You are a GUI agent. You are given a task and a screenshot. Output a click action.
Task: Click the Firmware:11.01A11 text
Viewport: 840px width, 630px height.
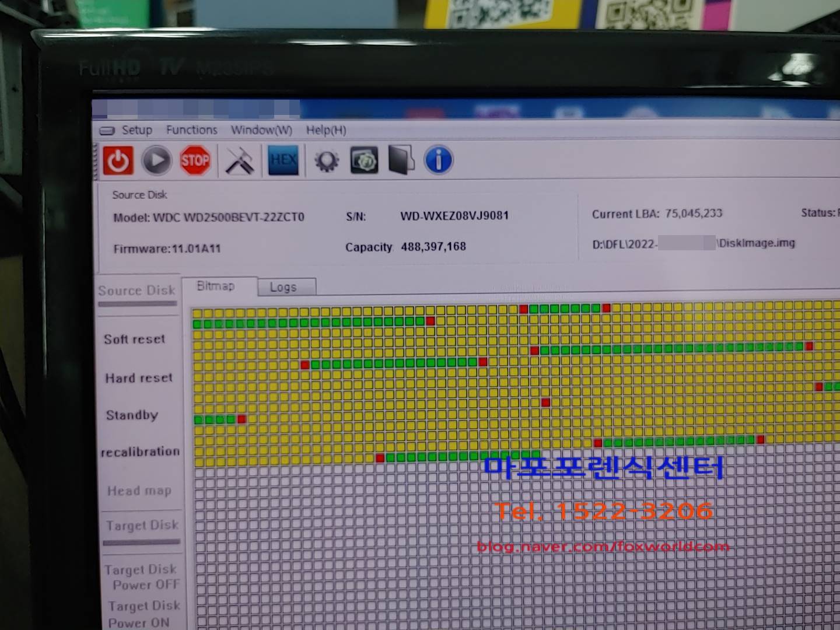167,249
